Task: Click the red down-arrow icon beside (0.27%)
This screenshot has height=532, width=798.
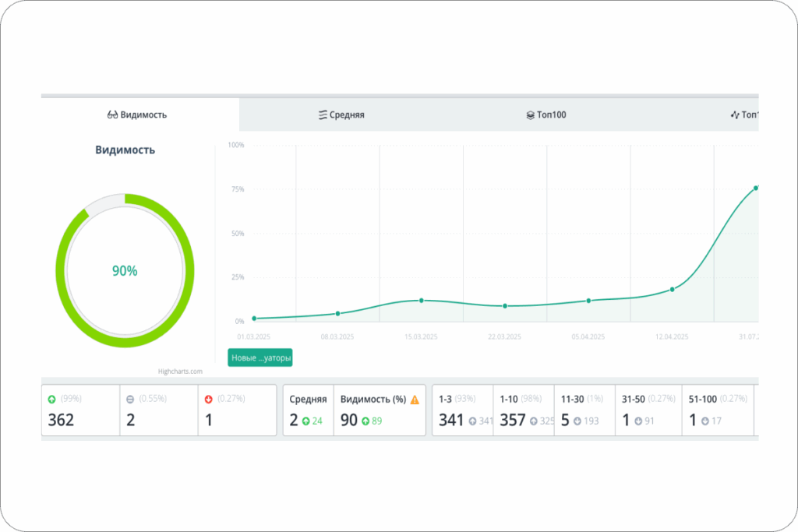Action: coord(208,400)
